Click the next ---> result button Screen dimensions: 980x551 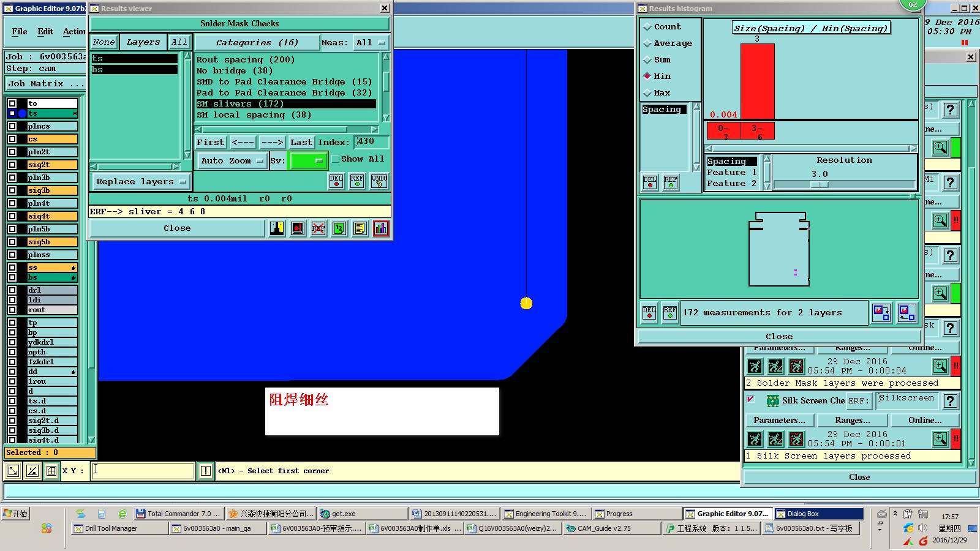click(272, 143)
